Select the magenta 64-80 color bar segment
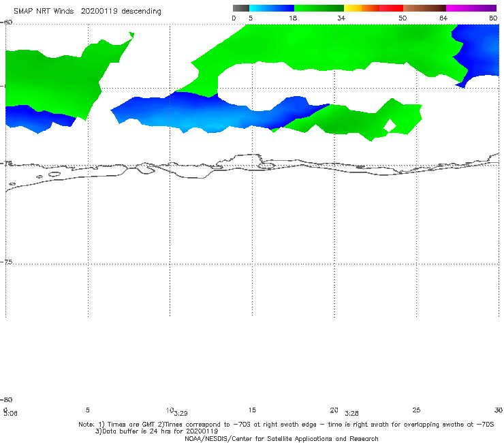This screenshot has width=504, height=443. (x=471, y=8)
